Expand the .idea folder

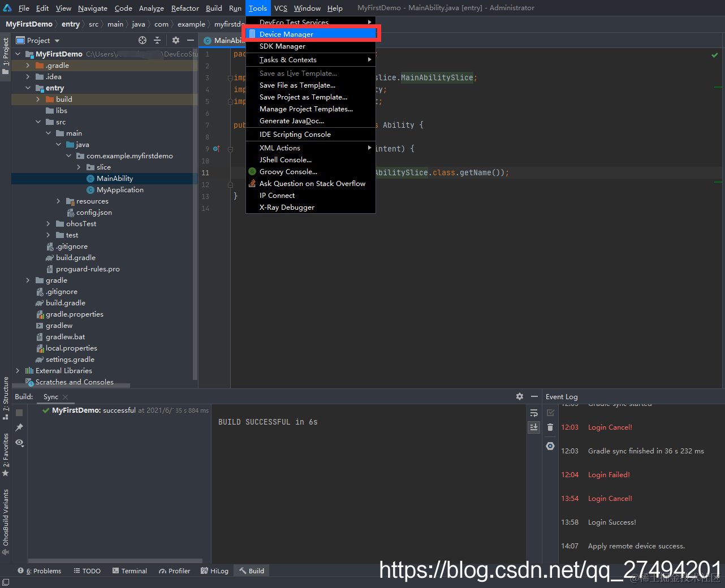click(x=28, y=77)
